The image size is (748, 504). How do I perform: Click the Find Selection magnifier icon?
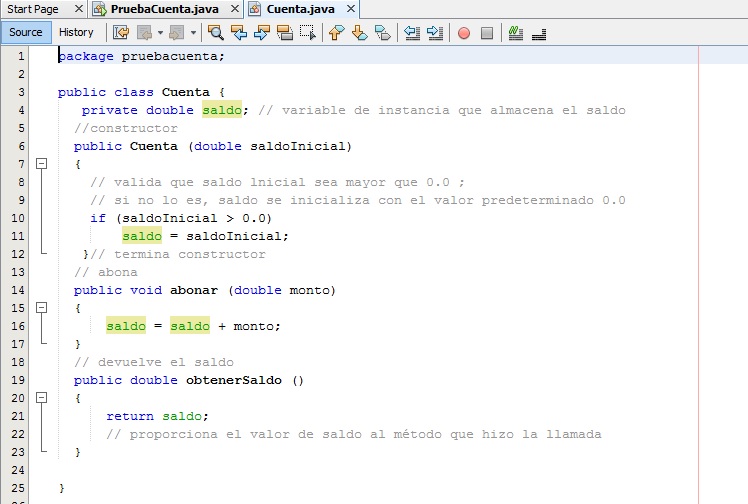pos(215,32)
